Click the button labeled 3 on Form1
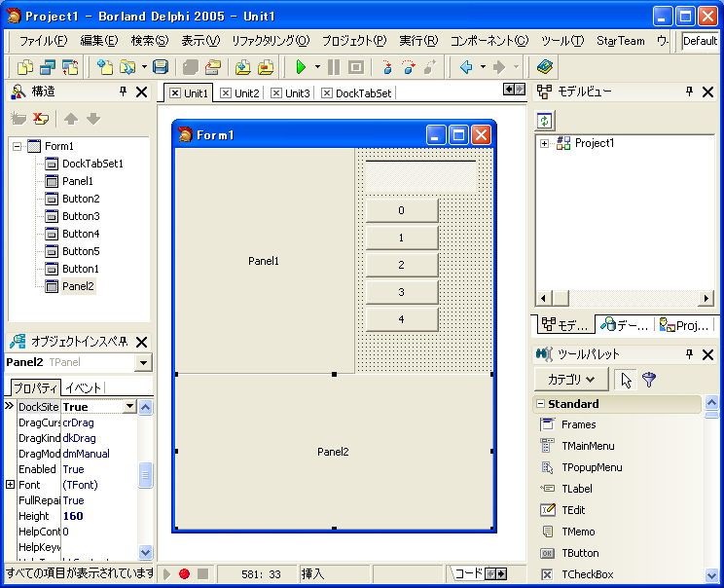The image size is (724, 588). [402, 292]
